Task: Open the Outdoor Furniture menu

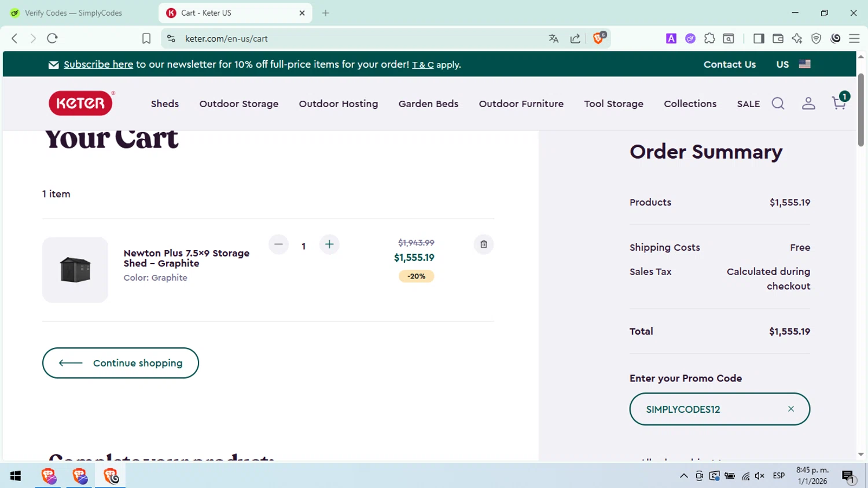Action: (521, 104)
